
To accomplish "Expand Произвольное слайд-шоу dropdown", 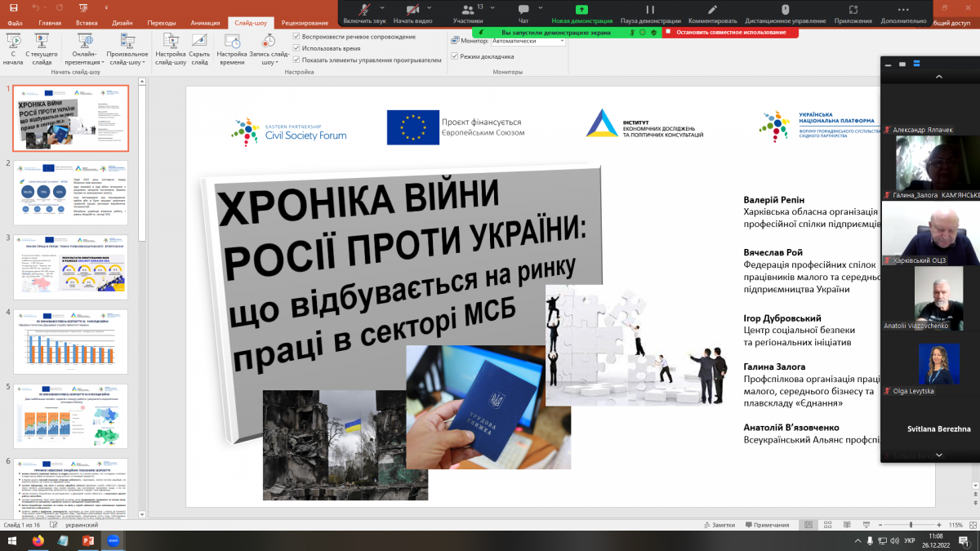I will point(127,51).
